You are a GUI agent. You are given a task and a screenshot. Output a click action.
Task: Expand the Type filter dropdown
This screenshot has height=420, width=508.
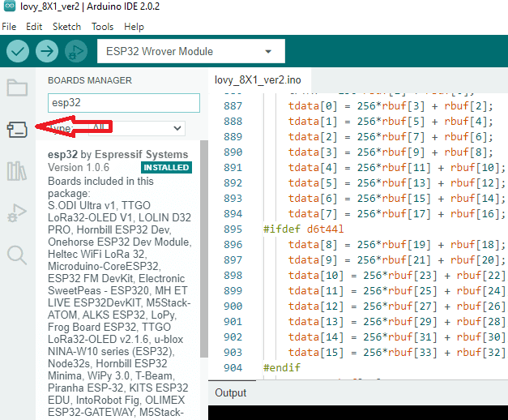coord(137,128)
